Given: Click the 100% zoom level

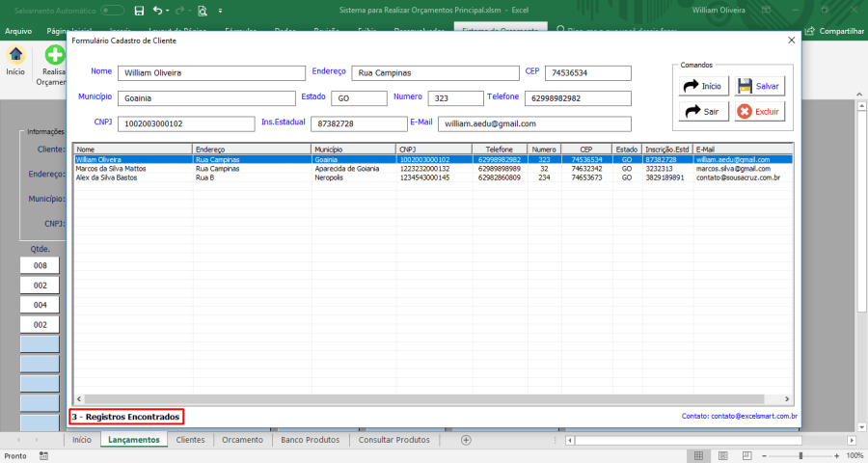Looking at the screenshot, I should [x=854, y=456].
